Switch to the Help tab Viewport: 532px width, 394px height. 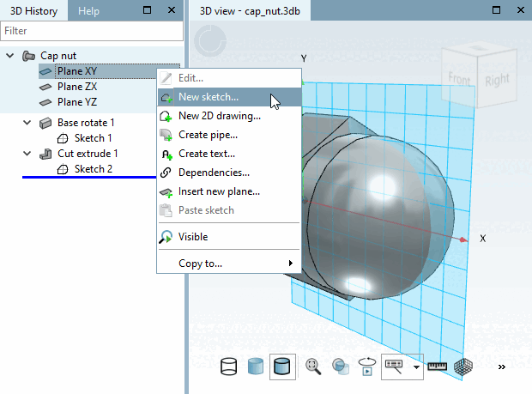(x=88, y=11)
